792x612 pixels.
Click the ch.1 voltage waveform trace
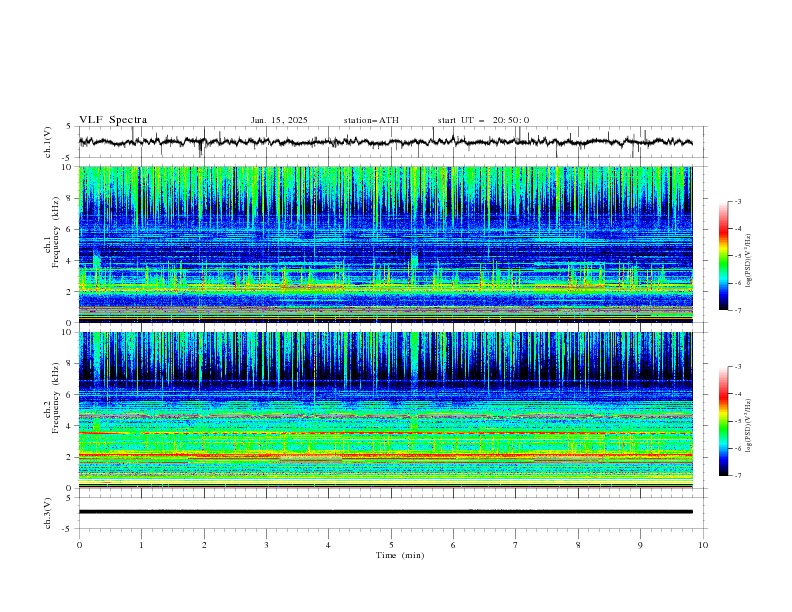tap(385, 142)
